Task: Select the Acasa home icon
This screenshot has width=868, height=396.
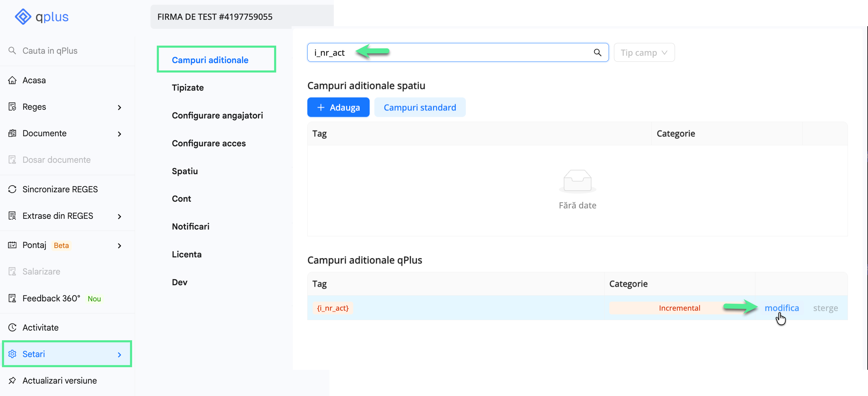Action: (12, 80)
